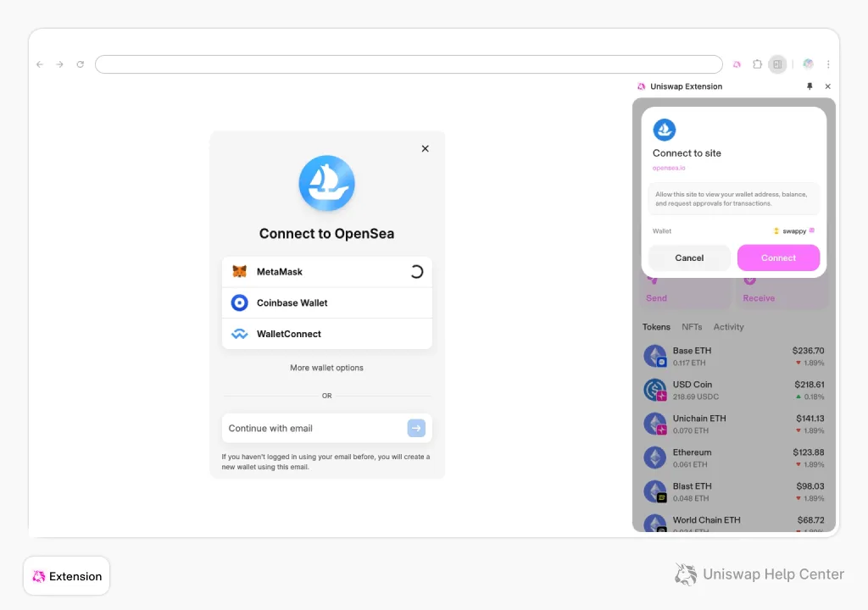Click the browser forward arrow

pyautogui.click(x=60, y=64)
